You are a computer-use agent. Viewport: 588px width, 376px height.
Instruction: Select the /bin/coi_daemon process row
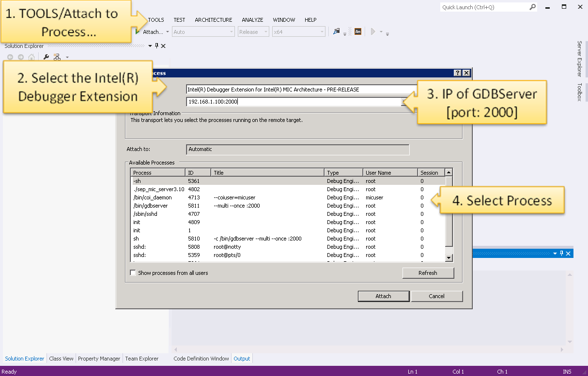(288, 197)
